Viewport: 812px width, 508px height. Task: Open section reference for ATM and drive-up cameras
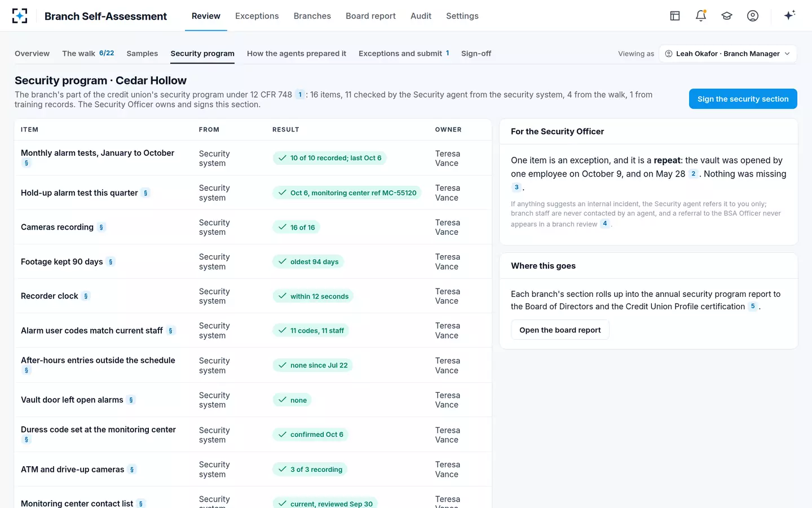pos(132,470)
